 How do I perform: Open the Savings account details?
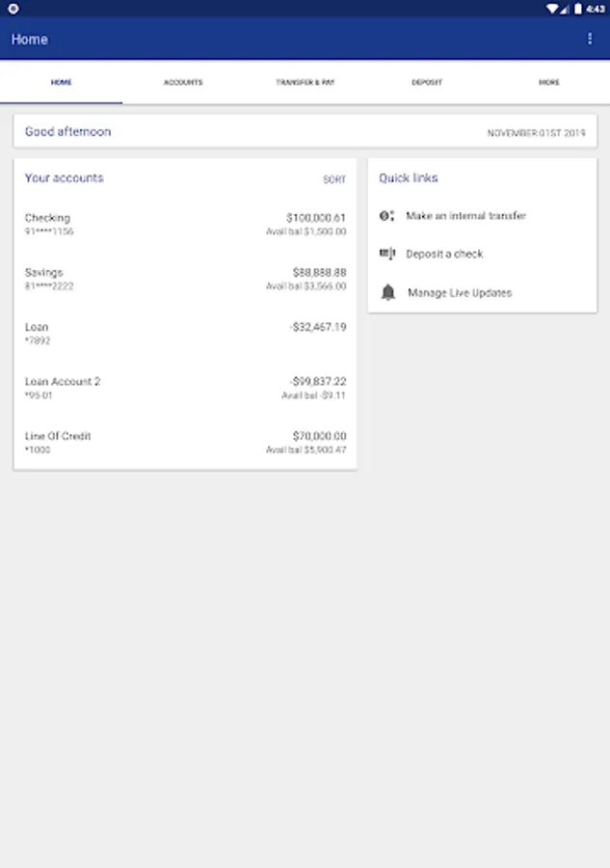point(185,279)
